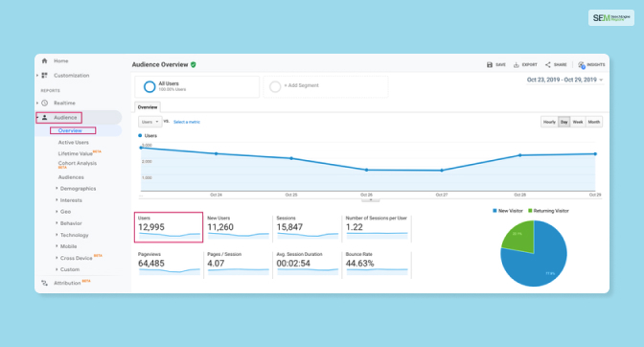The width and height of the screenshot is (644, 347).
Task: Open the Users metric dropdown
Action: point(149,122)
